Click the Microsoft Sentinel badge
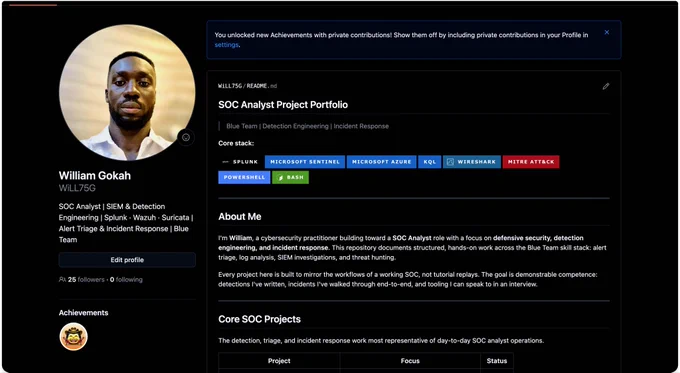 pos(305,162)
